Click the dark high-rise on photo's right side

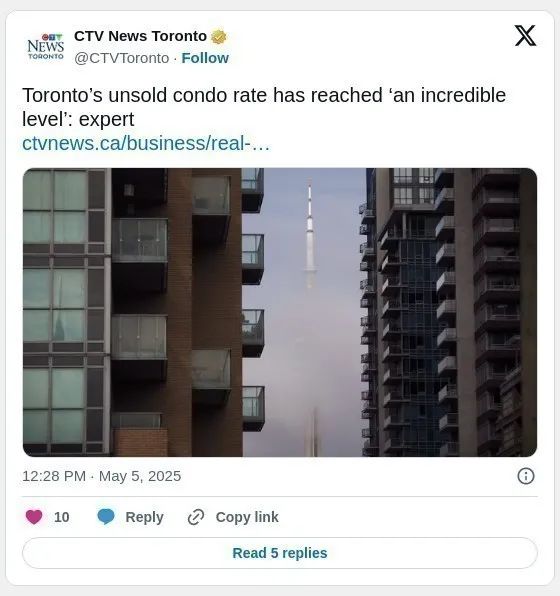449,312
